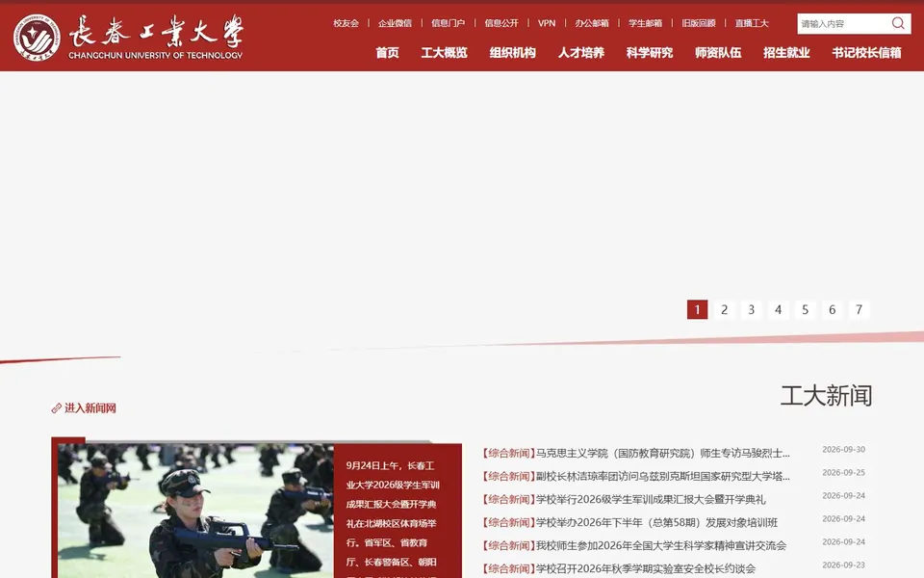Click the 进入新闻网 link

90,408
